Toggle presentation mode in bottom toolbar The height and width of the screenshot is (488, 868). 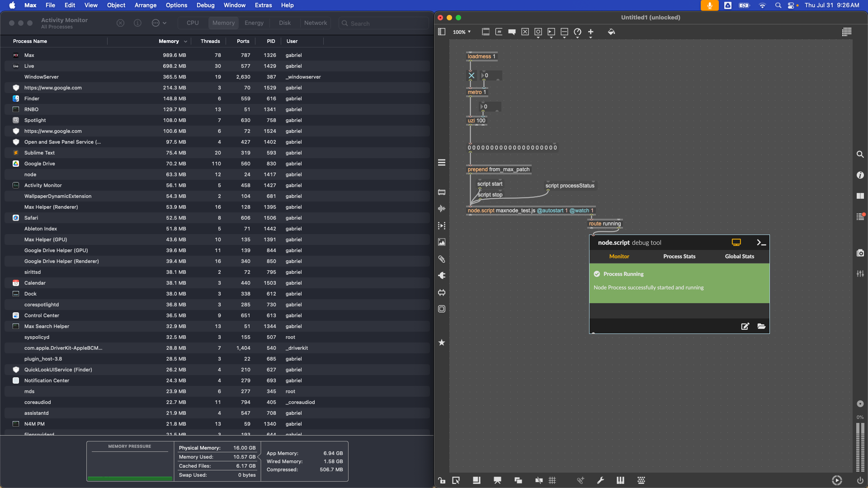click(497, 480)
